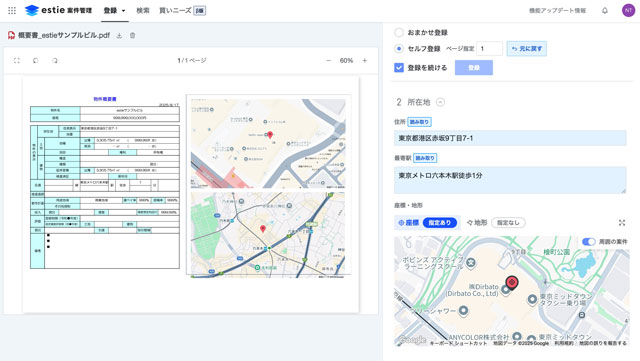The image size is (640, 361).
Task: Select the セルフ登録 radio option
Action: click(x=399, y=49)
